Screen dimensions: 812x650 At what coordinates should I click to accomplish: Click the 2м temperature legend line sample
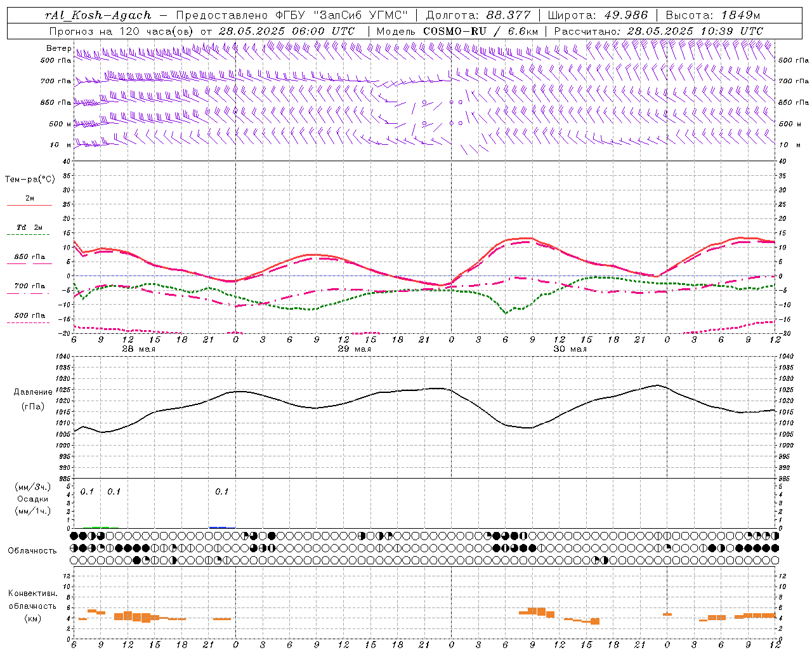click(29, 206)
